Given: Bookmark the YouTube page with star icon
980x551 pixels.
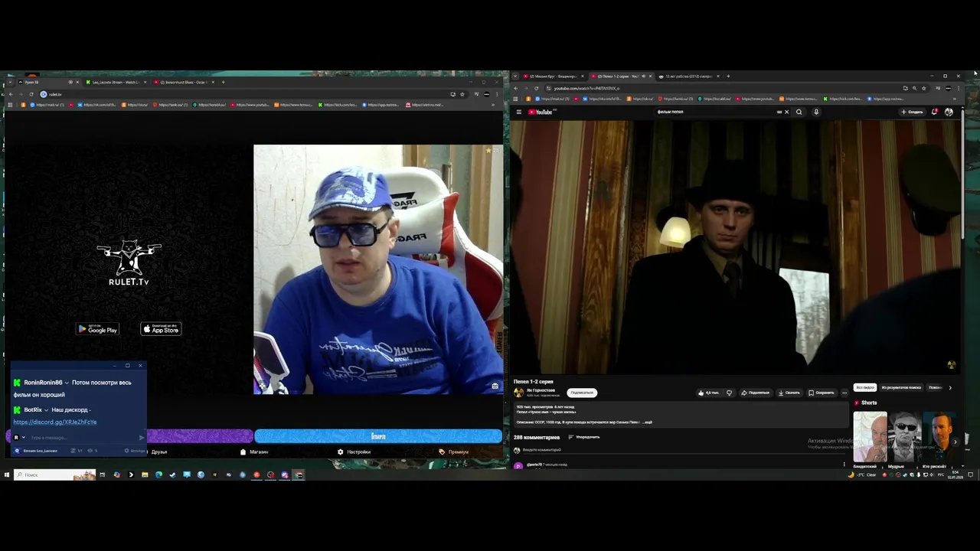Looking at the screenshot, I should (x=923, y=88).
